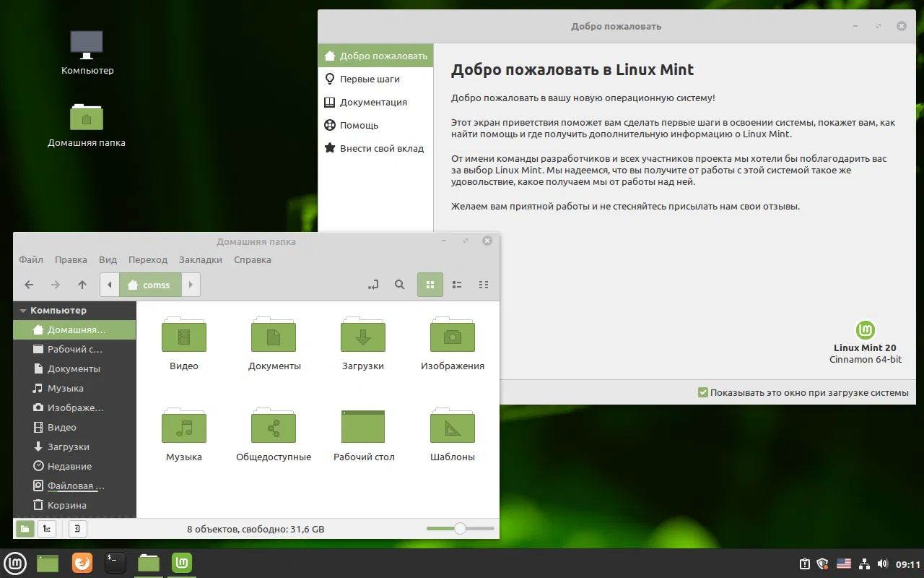Screen dimensions: 924x578
Task: Switch to the file manager window on the panel
Action: [149, 563]
